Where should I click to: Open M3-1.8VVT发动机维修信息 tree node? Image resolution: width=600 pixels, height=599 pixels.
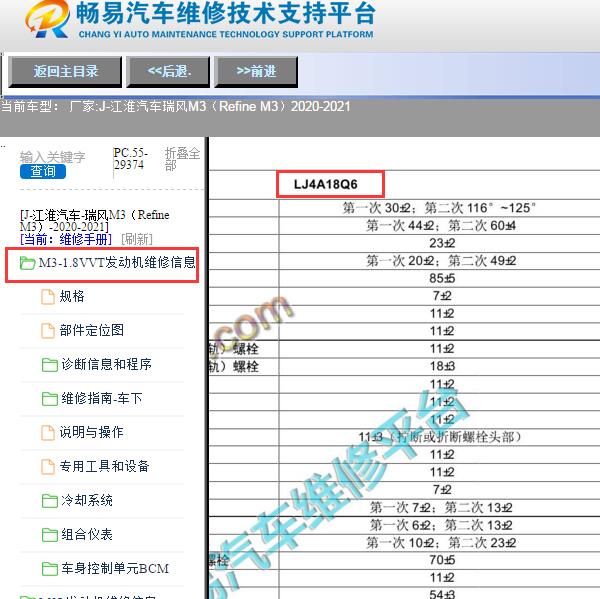click(x=117, y=263)
